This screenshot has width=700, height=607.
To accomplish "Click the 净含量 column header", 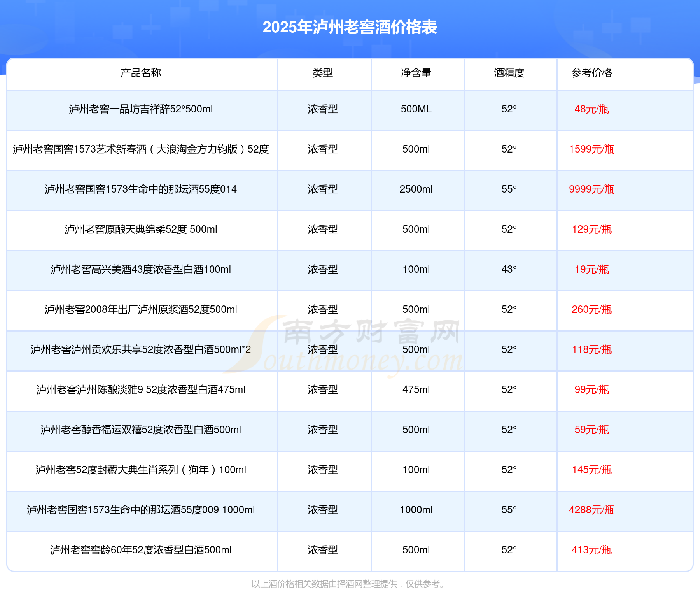I will (x=416, y=73).
